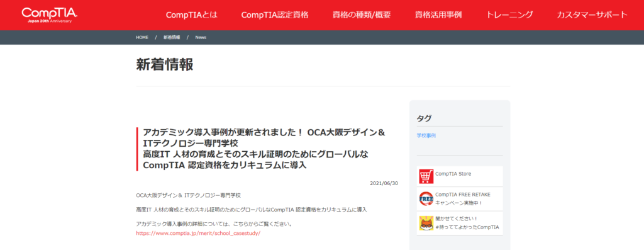Screen dimensions: 644x250
Task: Open the 資格活用事例 menu
Action: pyautogui.click(x=438, y=15)
